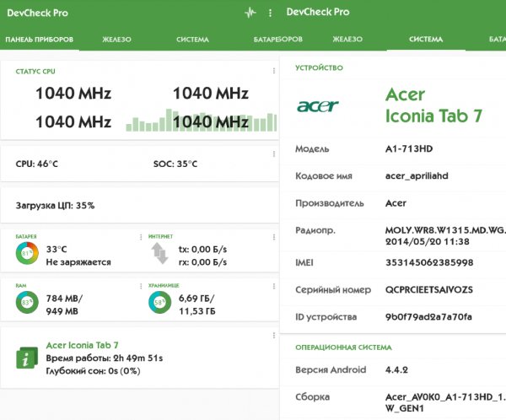Tap the Модель value A1-713HD
This screenshot has height=420, width=506.
(409, 148)
